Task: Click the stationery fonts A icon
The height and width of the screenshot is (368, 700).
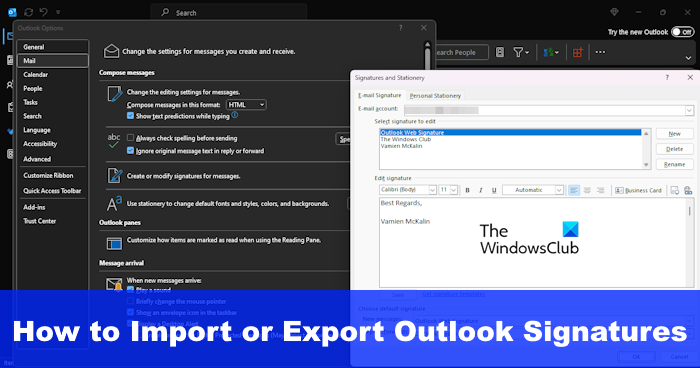Action: (x=114, y=203)
